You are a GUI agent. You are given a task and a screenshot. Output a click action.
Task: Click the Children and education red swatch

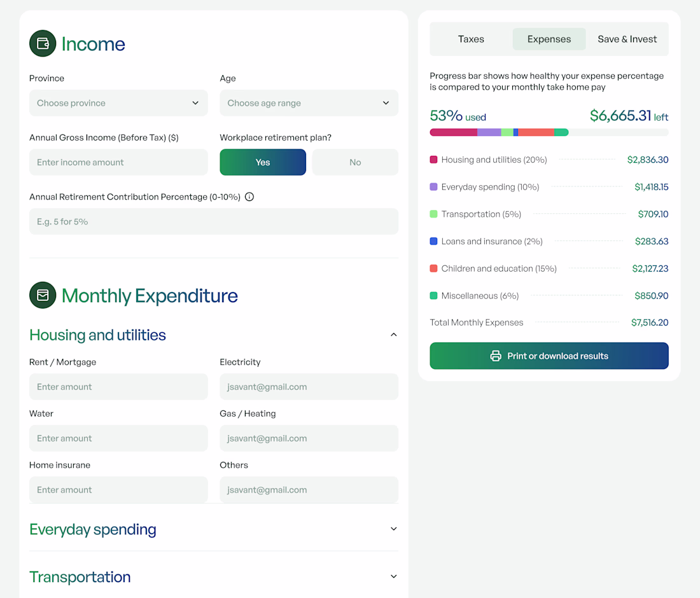click(433, 268)
